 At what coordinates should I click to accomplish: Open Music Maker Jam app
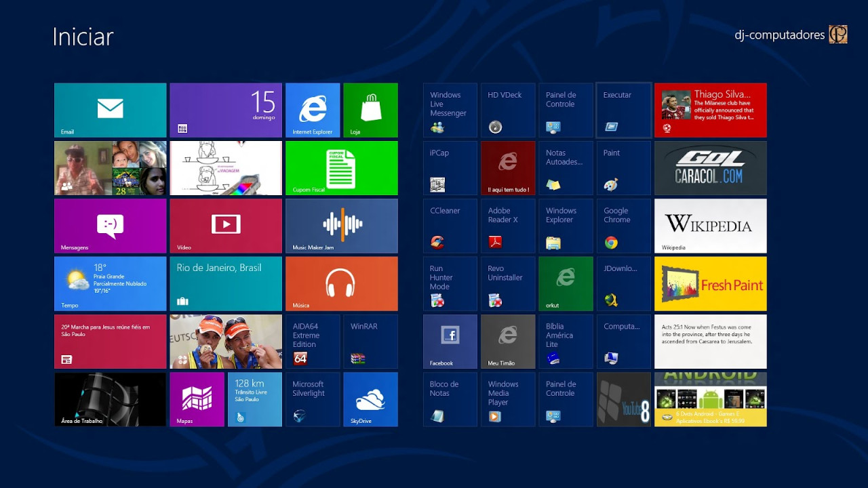click(341, 226)
